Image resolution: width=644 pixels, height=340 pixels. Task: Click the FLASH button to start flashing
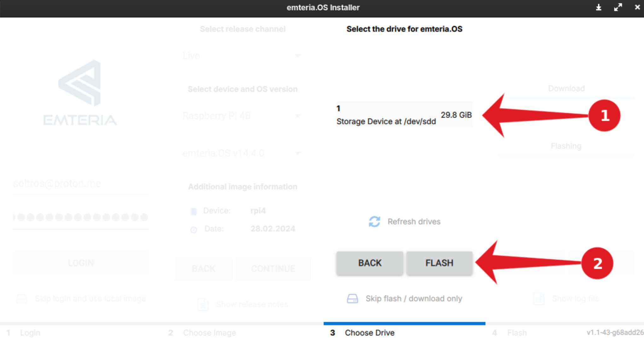point(439,263)
